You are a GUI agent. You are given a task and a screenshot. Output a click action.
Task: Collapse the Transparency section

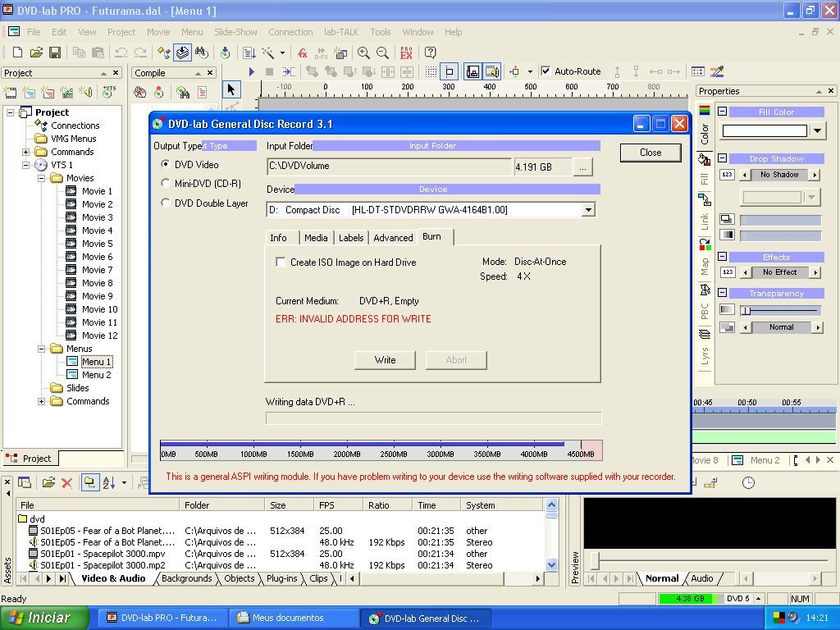(722, 293)
